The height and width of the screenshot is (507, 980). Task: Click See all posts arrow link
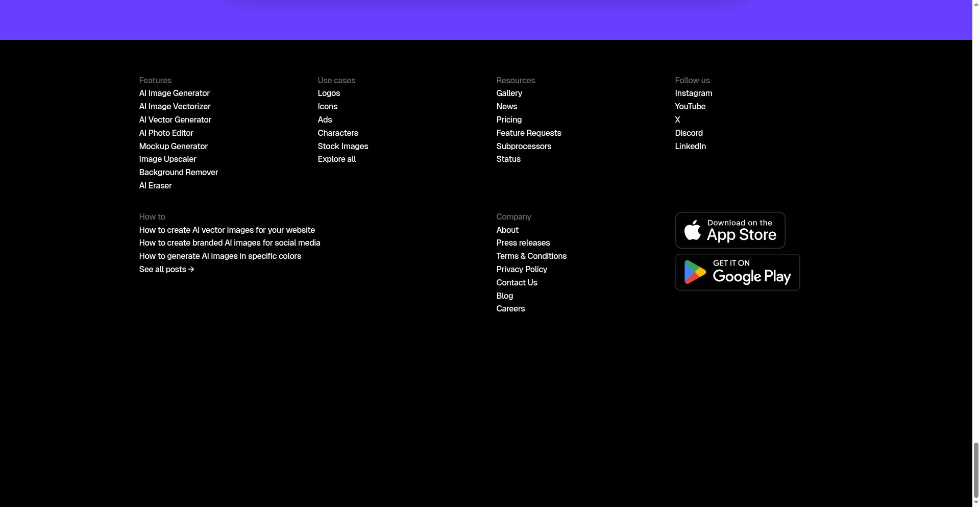click(166, 270)
